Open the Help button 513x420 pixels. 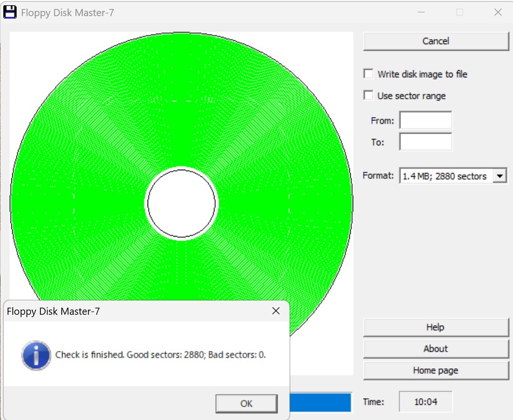tap(435, 327)
